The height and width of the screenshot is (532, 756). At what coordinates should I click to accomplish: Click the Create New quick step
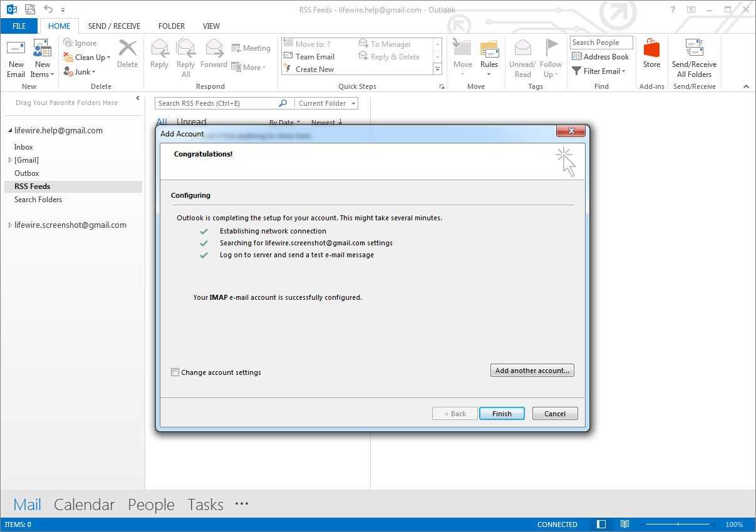309,69
